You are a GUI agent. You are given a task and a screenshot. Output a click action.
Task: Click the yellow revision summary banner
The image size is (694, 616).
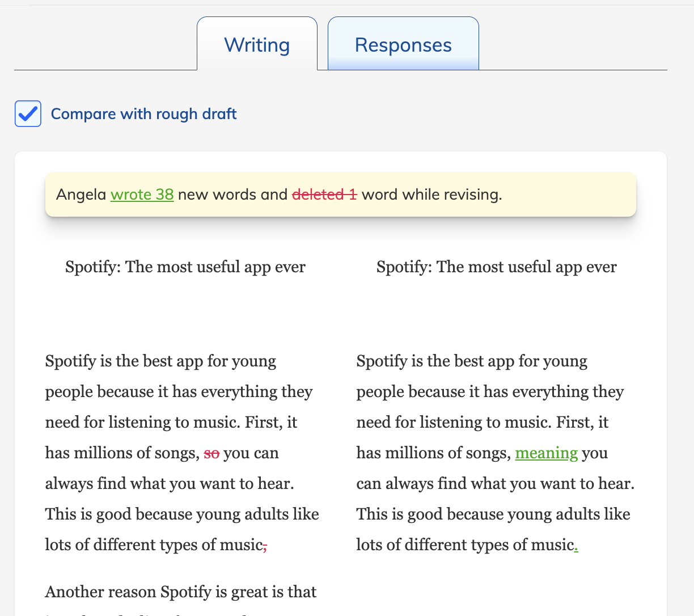pos(341,195)
